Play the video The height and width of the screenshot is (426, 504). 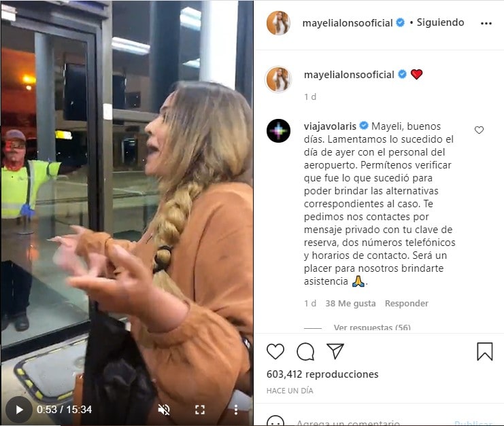click(19, 410)
